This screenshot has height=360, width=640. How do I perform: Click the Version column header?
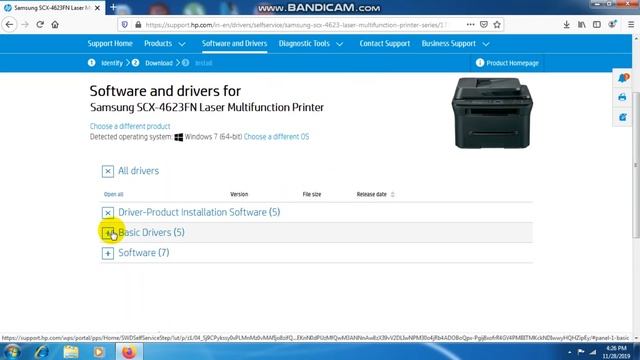pos(239,194)
